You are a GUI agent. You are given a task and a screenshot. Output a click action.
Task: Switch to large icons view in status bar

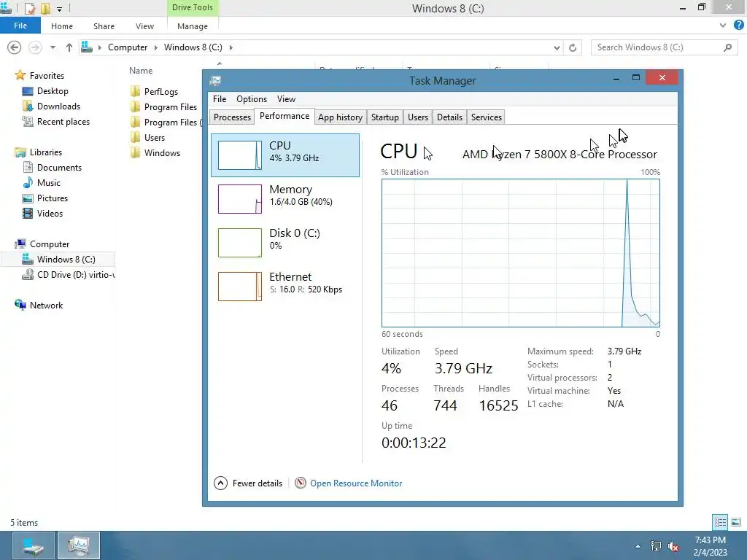(x=736, y=522)
